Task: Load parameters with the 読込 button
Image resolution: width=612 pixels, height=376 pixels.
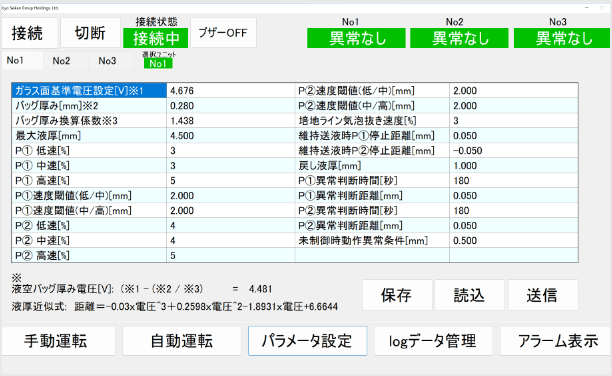Action: [470, 295]
